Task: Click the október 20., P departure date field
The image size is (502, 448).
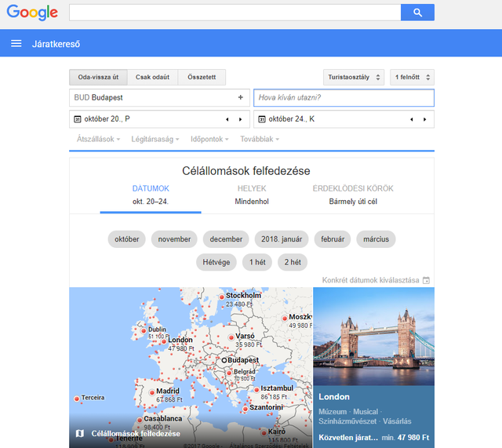Action: pyautogui.click(x=159, y=119)
